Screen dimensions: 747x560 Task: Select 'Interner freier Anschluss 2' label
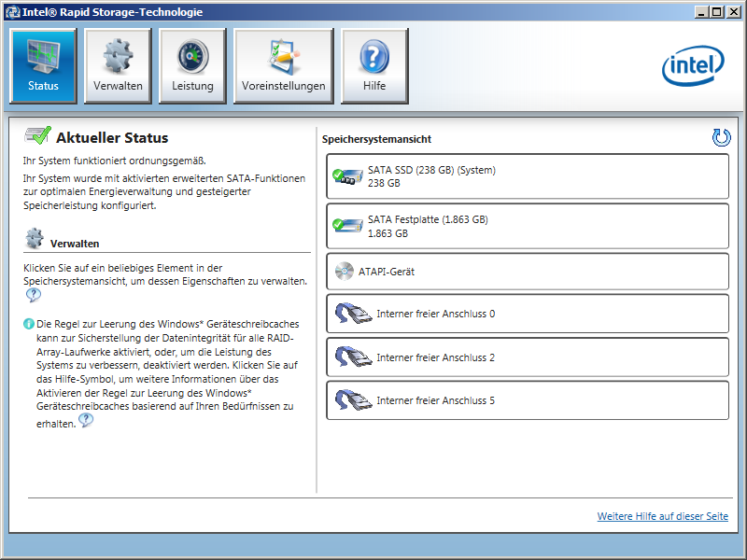point(435,357)
